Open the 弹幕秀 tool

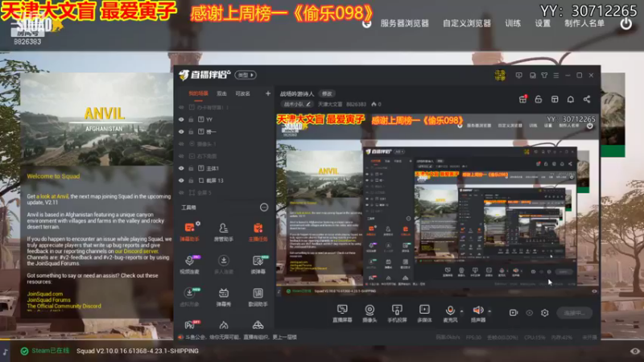point(224,297)
